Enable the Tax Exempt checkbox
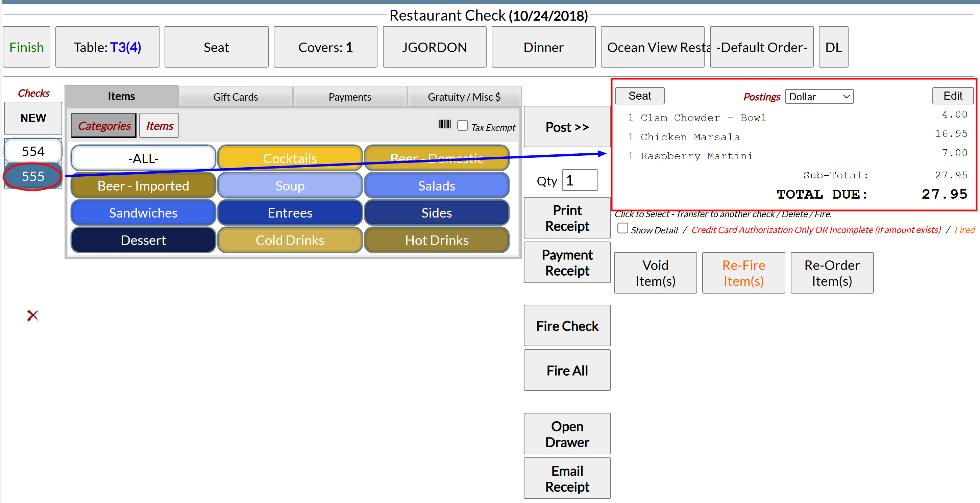Screen dimensions: 980x503 tap(463, 125)
